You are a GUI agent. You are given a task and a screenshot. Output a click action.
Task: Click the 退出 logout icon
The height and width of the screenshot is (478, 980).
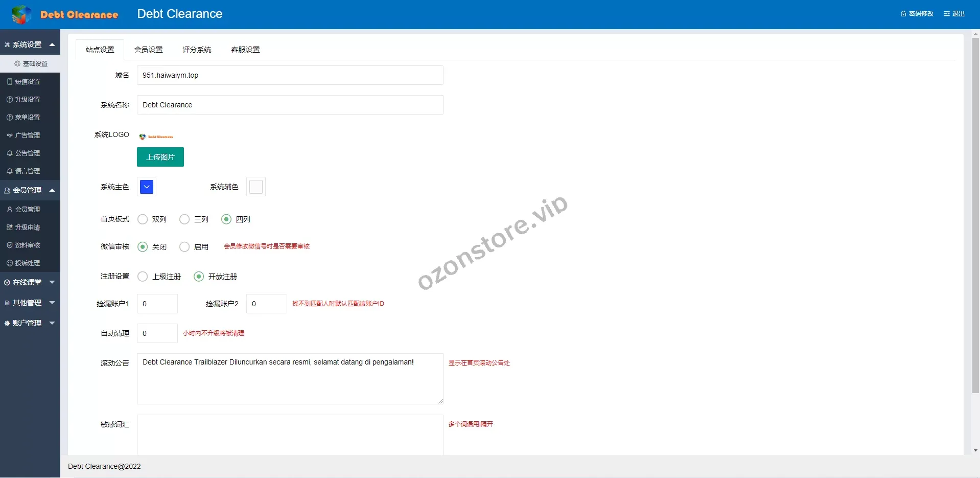947,14
